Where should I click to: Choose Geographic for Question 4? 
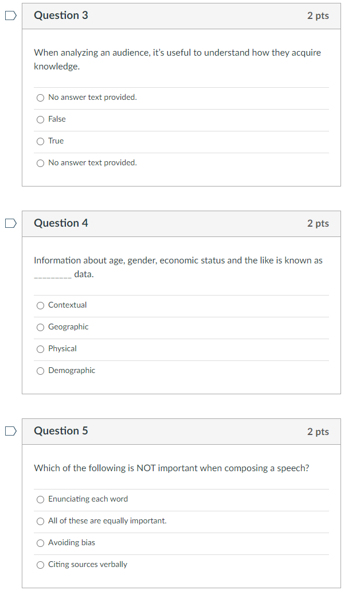tap(40, 327)
